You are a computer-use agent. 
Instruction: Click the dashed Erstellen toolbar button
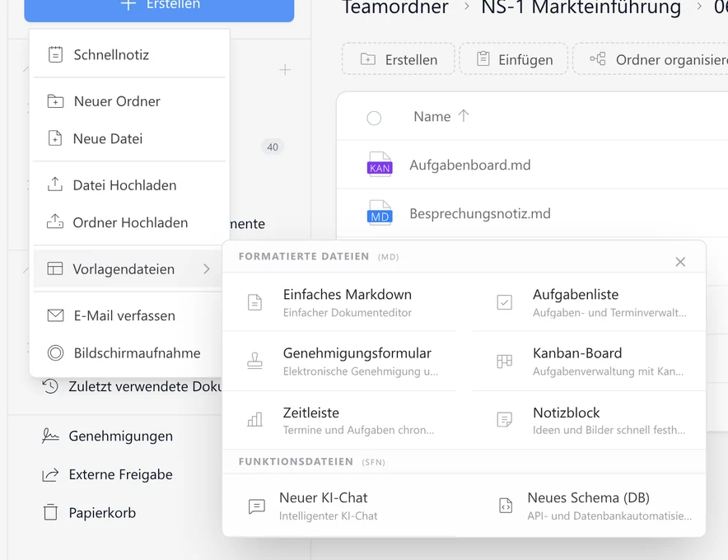pos(399,59)
